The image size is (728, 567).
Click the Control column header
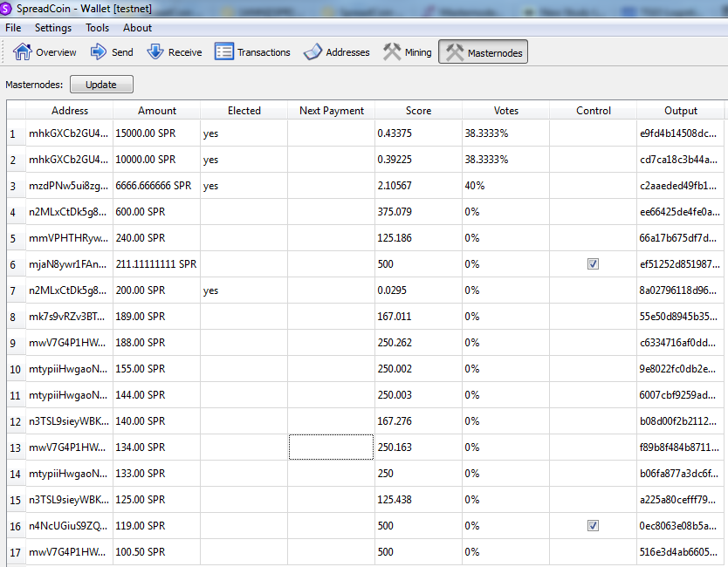coord(594,111)
